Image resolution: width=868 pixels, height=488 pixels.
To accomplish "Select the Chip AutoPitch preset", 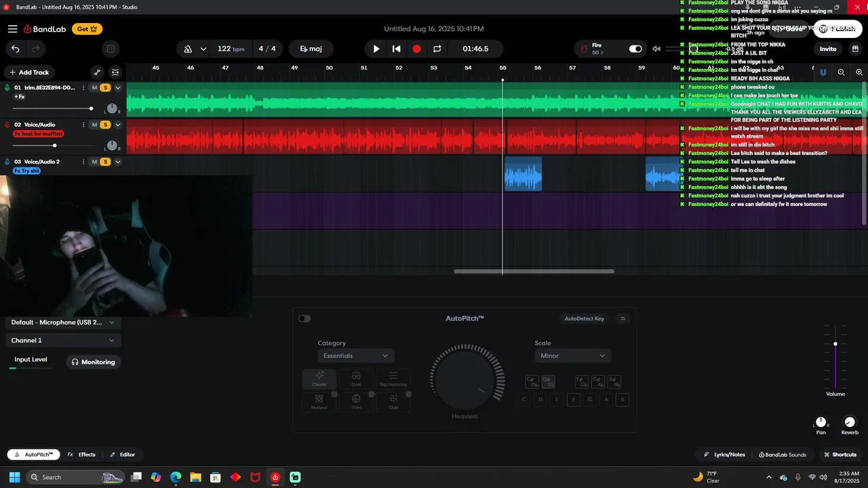I will (x=393, y=402).
